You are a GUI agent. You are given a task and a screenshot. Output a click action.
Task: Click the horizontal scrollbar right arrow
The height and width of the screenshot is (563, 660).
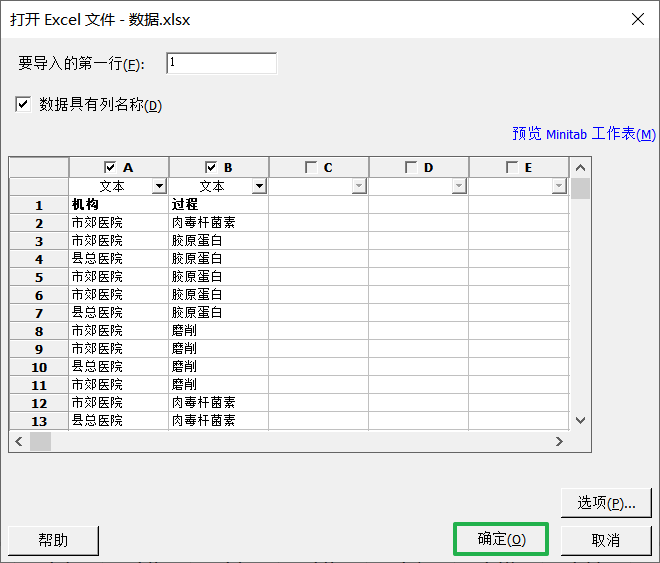coord(560,441)
